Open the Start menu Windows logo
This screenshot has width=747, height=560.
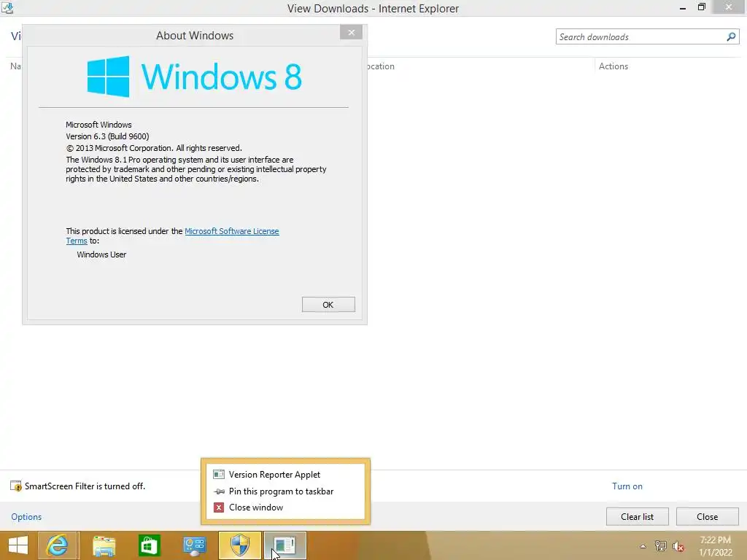[x=18, y=545]
